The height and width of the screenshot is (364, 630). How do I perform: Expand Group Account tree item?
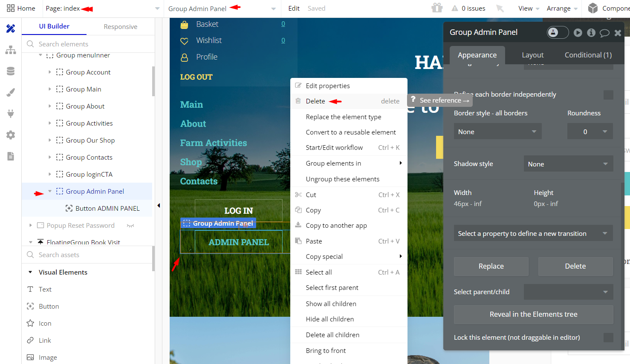50,72
